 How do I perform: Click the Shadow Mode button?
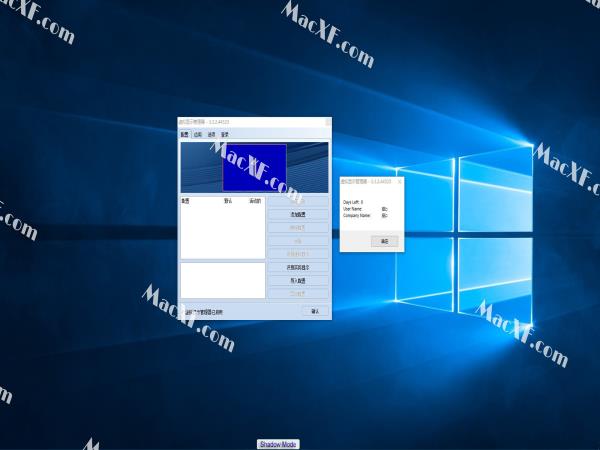click(278, 444)
